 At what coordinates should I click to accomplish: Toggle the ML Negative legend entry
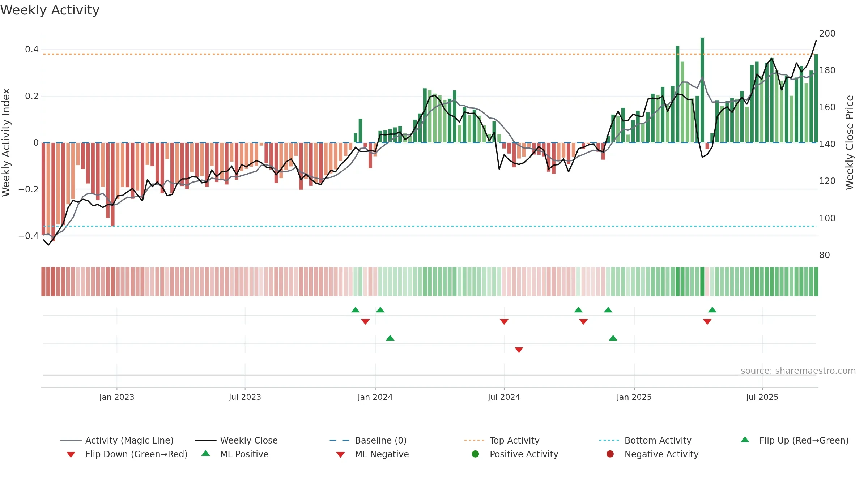click(373, 454)
